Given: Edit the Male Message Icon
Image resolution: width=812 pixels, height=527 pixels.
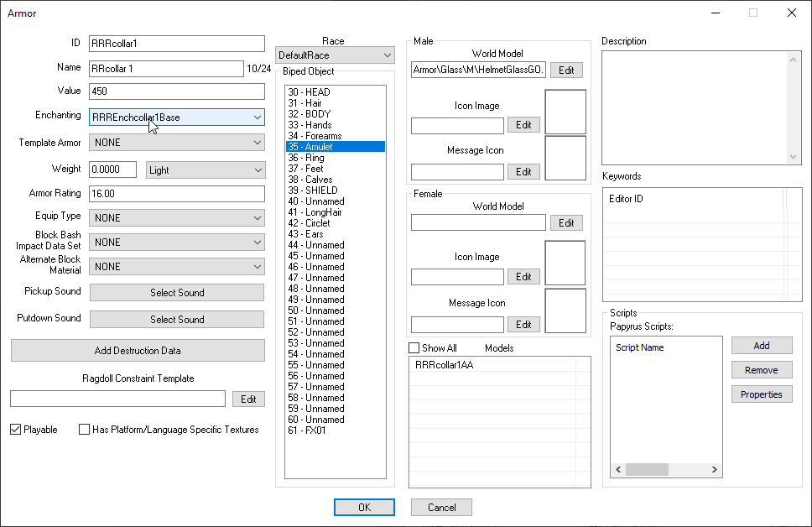Looking at the screenshot, I should pos(523,171).
